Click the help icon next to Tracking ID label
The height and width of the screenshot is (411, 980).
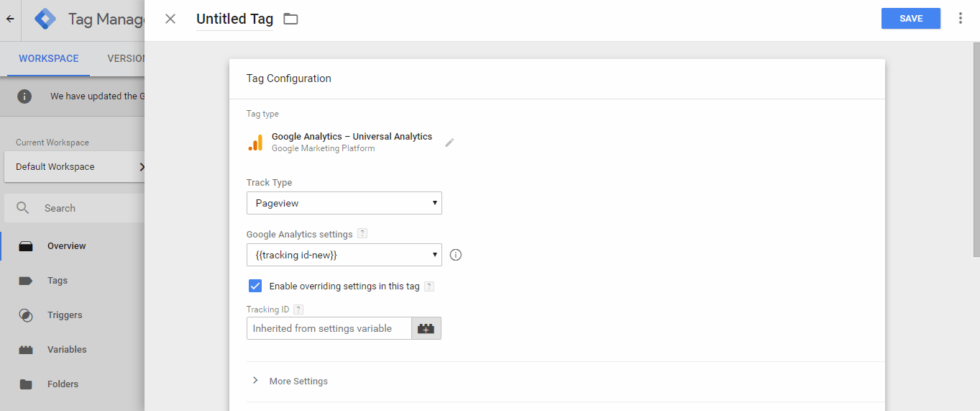(x=298, y=310)
